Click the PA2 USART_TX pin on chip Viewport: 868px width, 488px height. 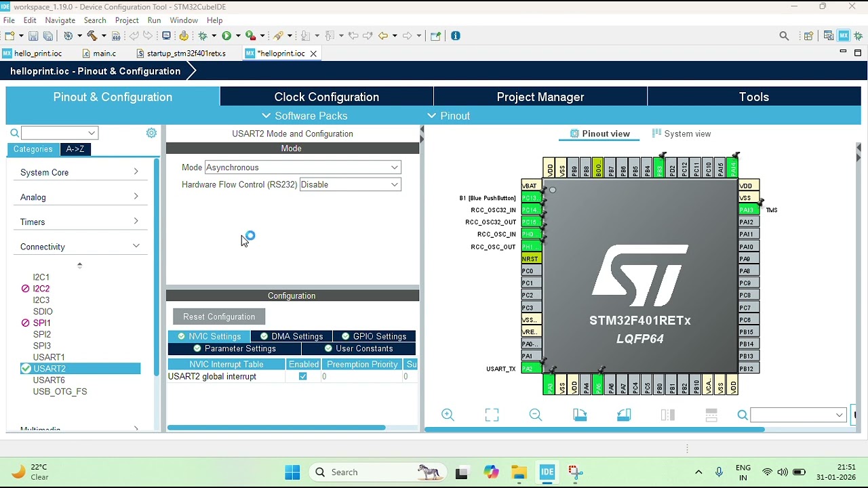(x=531, y=368)
